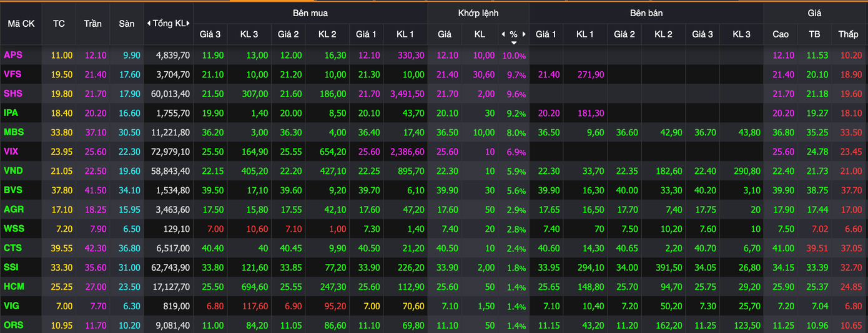Click the HCM matched price 25.60
This screenshot has height=333, width=868.
click(445, 287)
